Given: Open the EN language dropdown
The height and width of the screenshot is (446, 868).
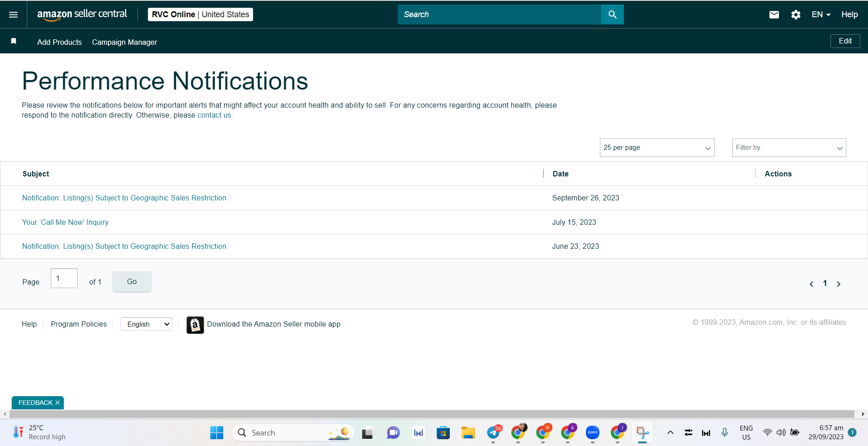Looking at the screenshot, I should [x=821, y=14].
